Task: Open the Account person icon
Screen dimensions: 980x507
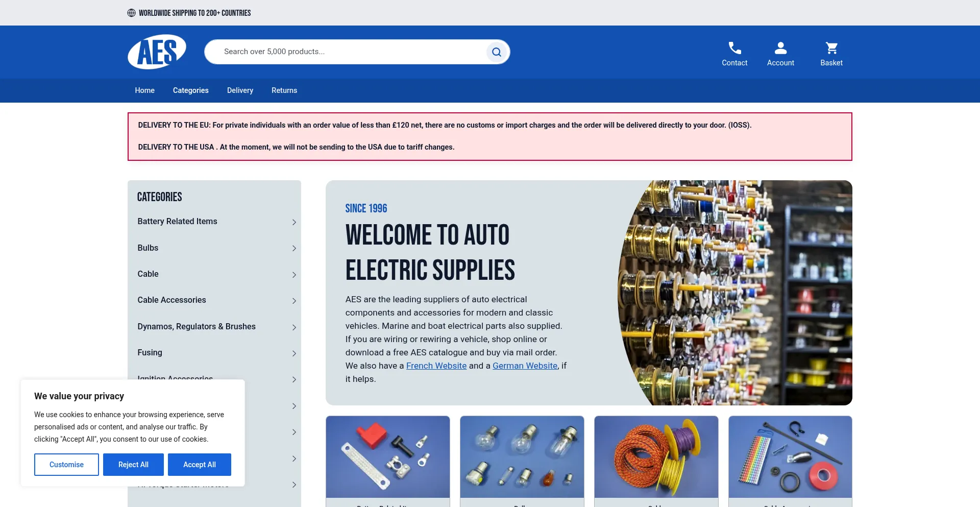Action: (780, 48)
